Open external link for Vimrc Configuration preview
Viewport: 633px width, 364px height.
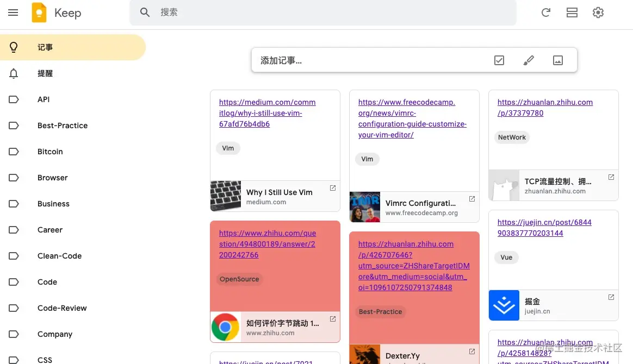[x=472, y=199]
